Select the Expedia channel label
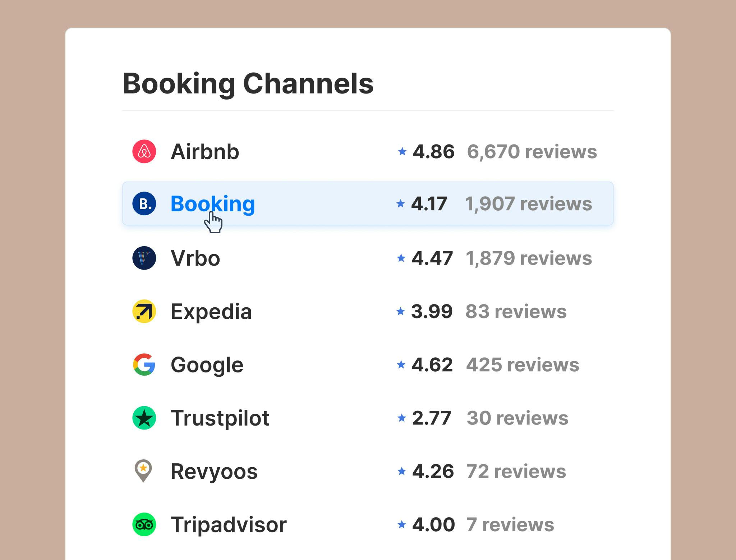Screen dimensions: 736x560 point(211,311)
